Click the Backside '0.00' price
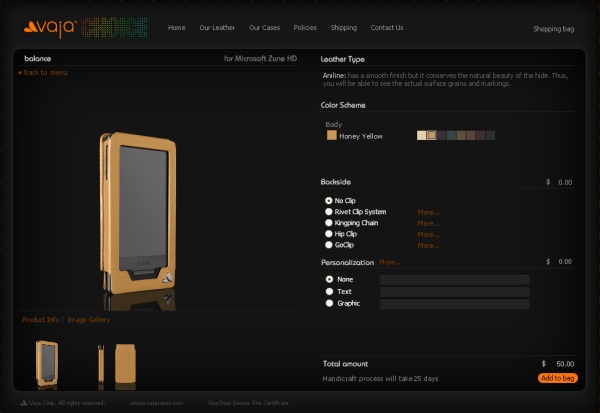This screenshot has height=413, width=600. tap(565, 183)
